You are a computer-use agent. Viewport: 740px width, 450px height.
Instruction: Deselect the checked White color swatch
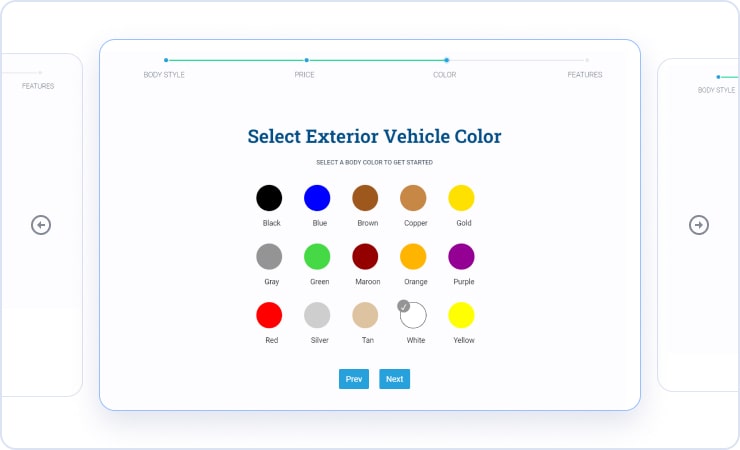413,315
